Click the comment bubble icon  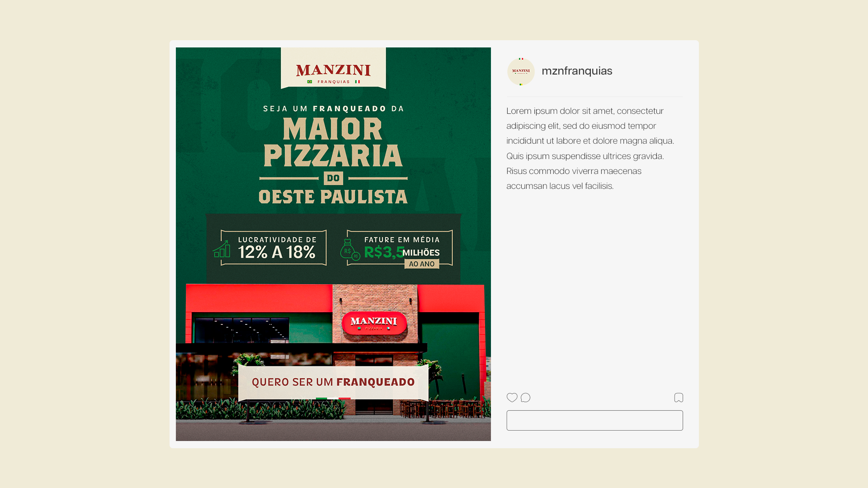tap(525, 398)
